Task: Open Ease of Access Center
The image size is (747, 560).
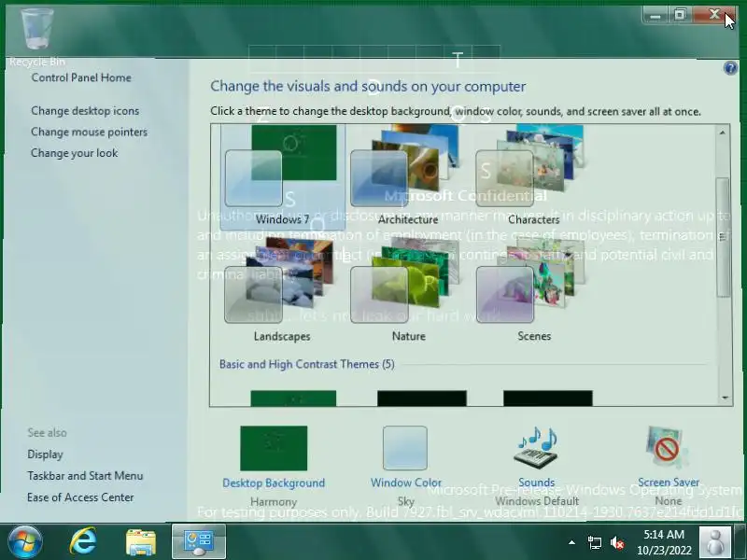Action: click(x=80, y=497)
